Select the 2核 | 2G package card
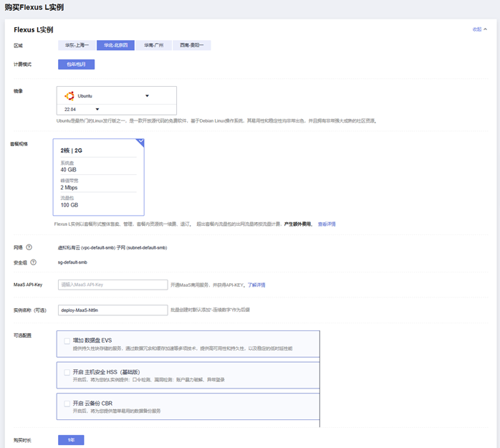Viewport: 500px width, 448px height. (x=98, y=176)
